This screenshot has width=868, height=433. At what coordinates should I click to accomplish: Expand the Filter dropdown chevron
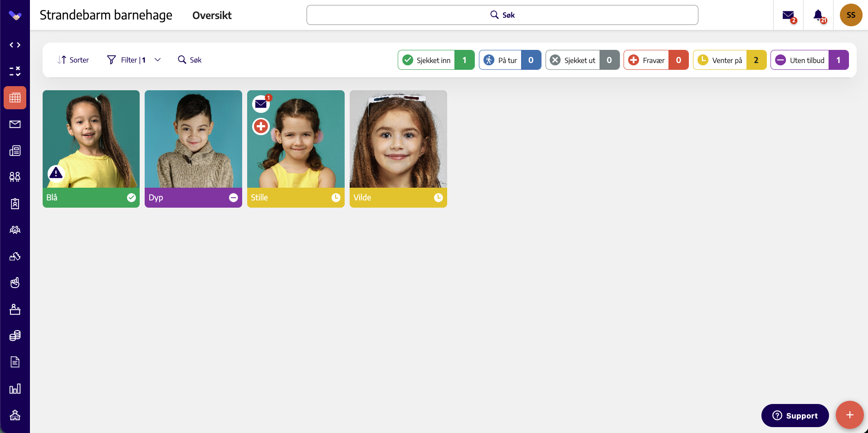[x=158, y=60]
